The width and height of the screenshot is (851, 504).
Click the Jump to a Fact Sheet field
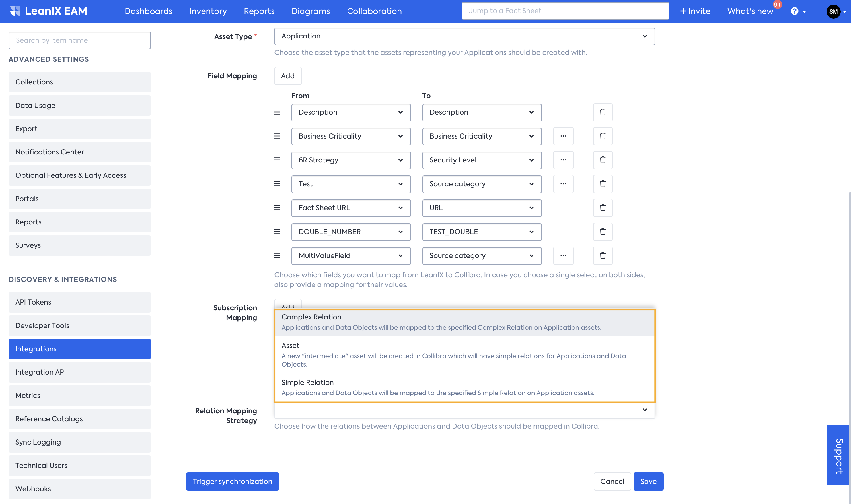(x=565, y=11)
